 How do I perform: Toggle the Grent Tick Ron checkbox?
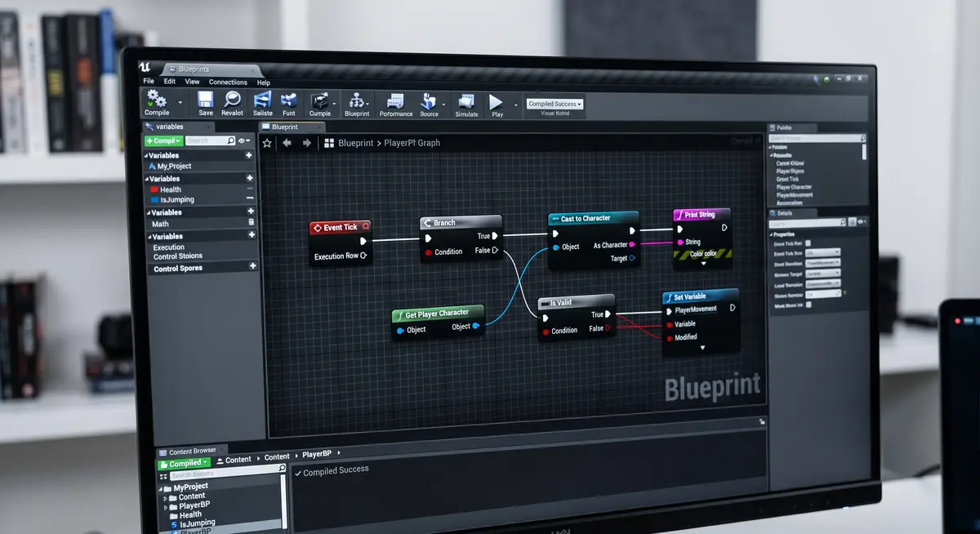pos(808,243)
